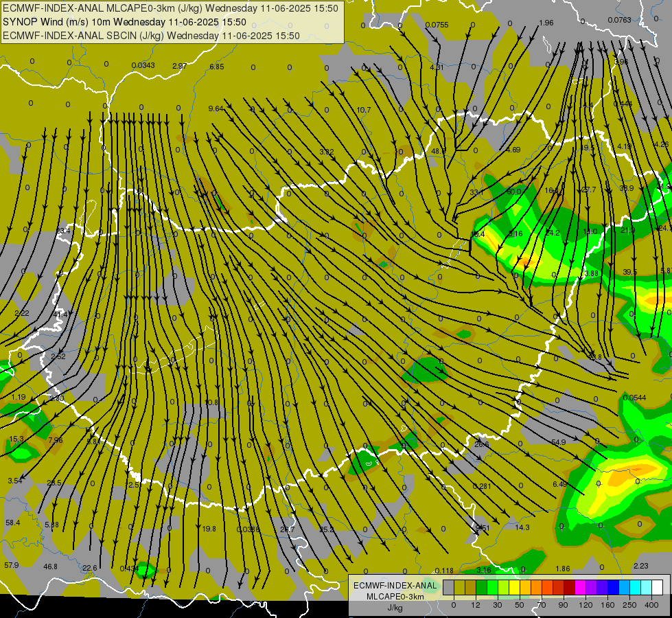Click the map value 6.85
Screen dimensions: 672x618
point(217,67)
